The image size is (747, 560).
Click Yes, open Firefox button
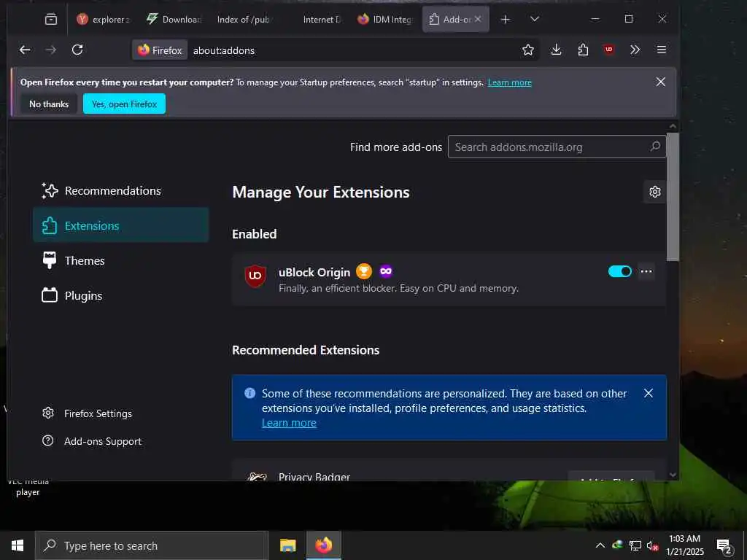pyautogui.click(x=124, y=104)
